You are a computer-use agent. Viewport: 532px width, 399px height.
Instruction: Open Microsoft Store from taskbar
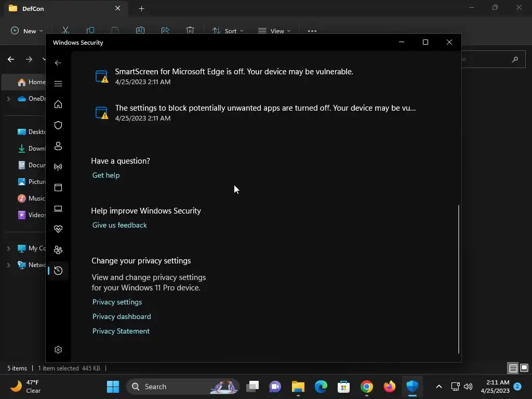click(344, 387)
